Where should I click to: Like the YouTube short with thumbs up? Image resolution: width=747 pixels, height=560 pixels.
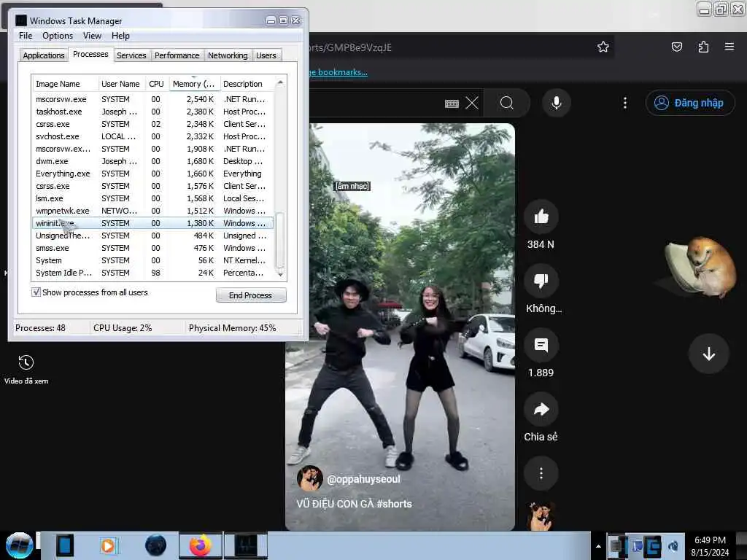541,217
